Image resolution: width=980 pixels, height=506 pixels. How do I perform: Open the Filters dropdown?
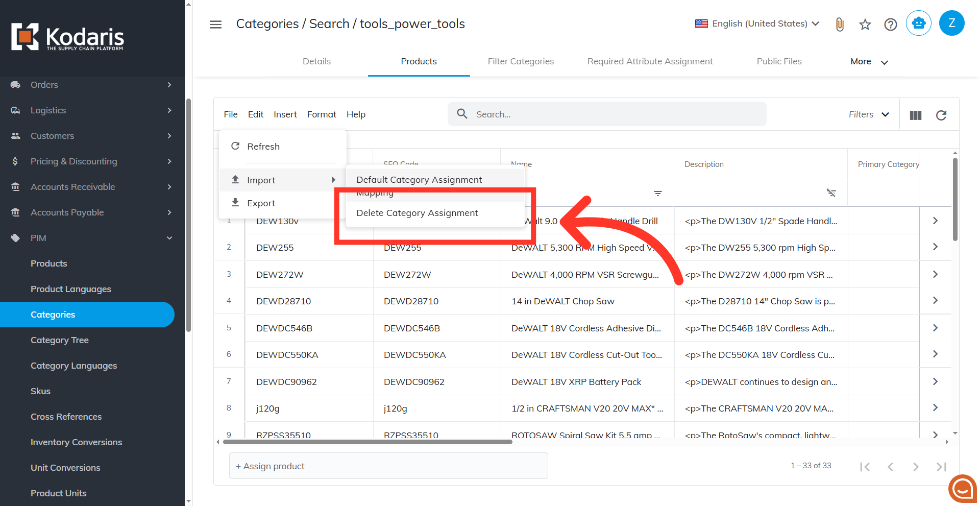[x=869, y=114]
